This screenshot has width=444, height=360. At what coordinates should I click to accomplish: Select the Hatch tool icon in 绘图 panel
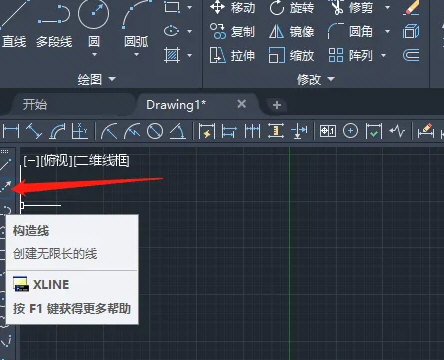coord(172,55)
